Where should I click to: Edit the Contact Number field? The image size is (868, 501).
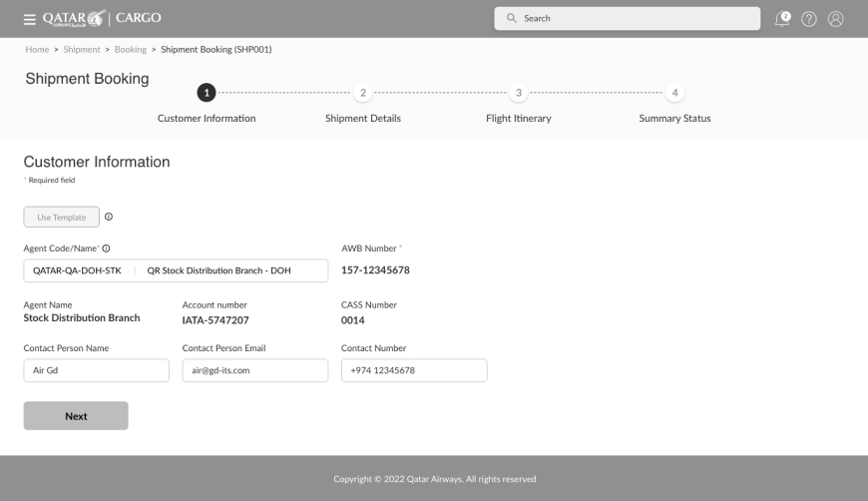[413, 370]
